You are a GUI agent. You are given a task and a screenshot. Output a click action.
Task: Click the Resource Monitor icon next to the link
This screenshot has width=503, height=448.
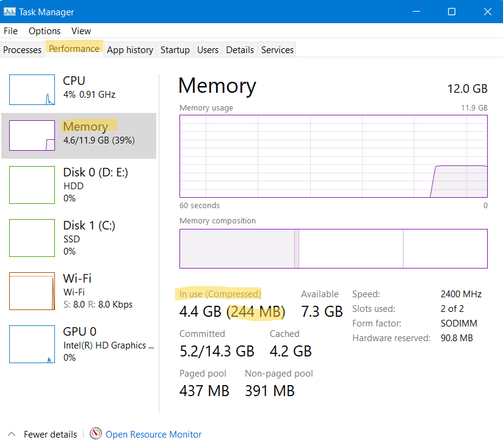pyautogui.click(x=95, y=434)
